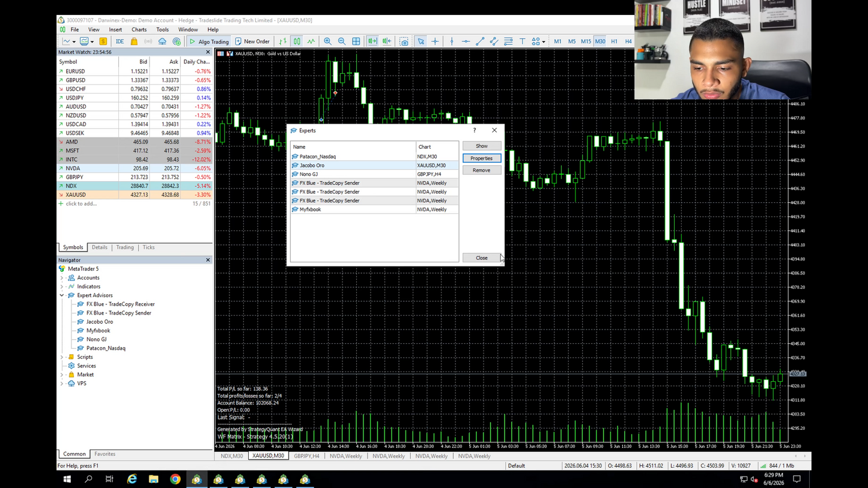Select FX Blue - TradeCopy Receiver in Navigator
The height and width of the screenshot is (488, 868).
tap(120, 304)
